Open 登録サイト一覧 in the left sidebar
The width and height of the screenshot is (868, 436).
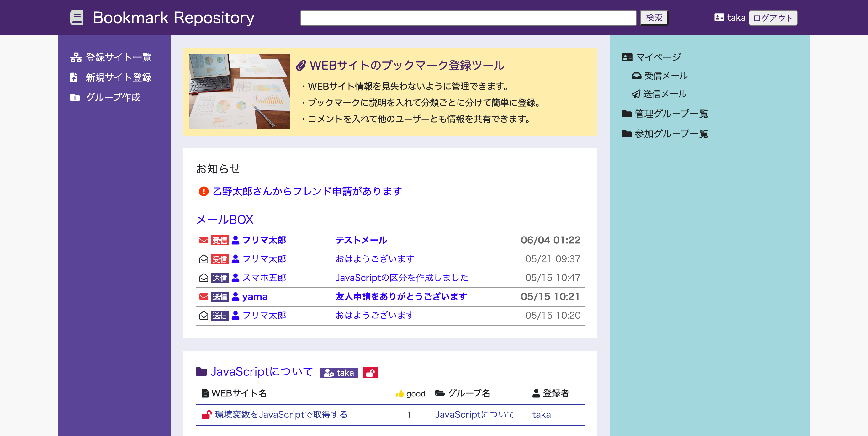click(x=118, y=57)
